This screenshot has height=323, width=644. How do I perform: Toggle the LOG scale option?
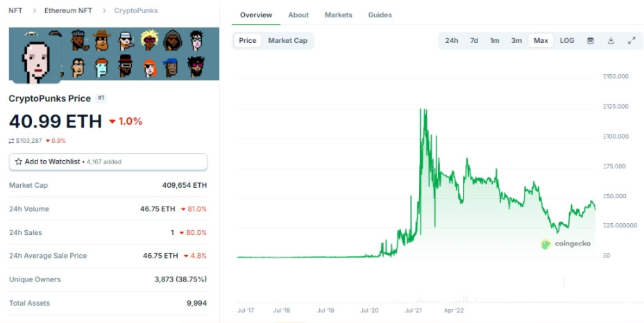click(567, 41)
